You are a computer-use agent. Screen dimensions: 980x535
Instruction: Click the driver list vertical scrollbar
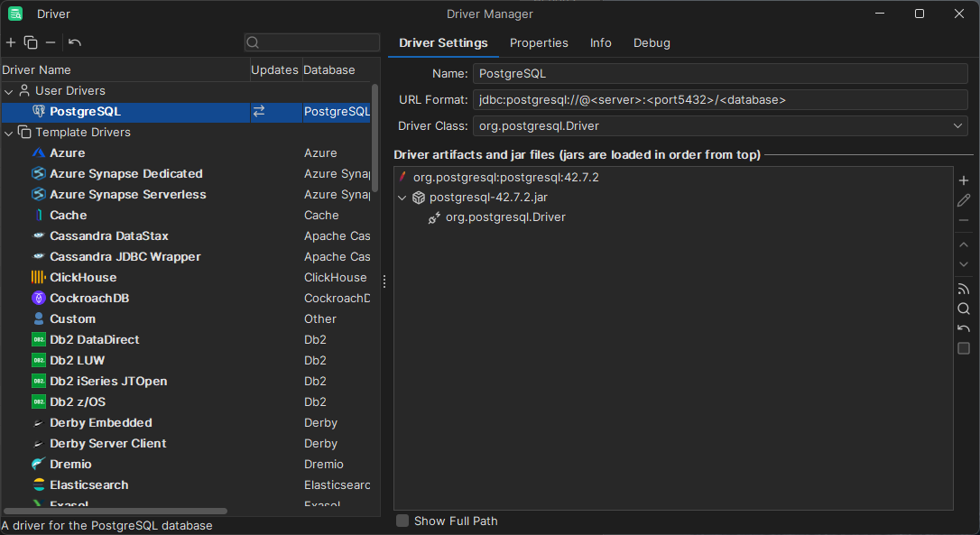pyautogui.click(x=375, y=135)
